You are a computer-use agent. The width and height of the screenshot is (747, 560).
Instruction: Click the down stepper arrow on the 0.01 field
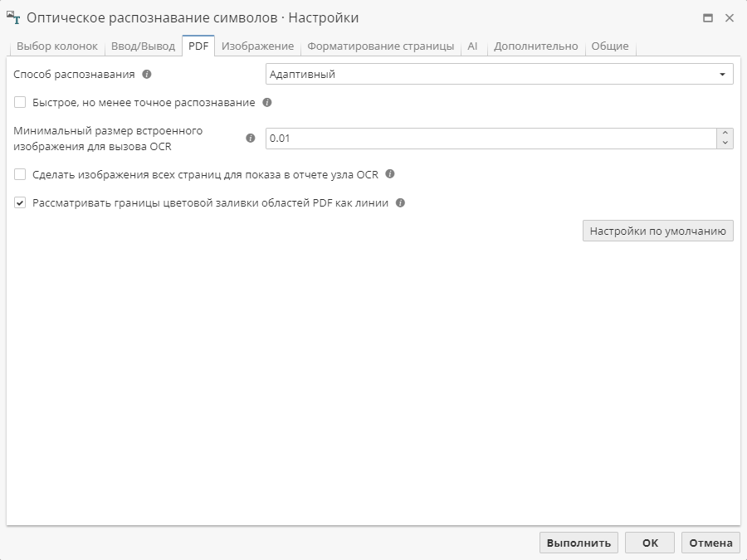724,142
